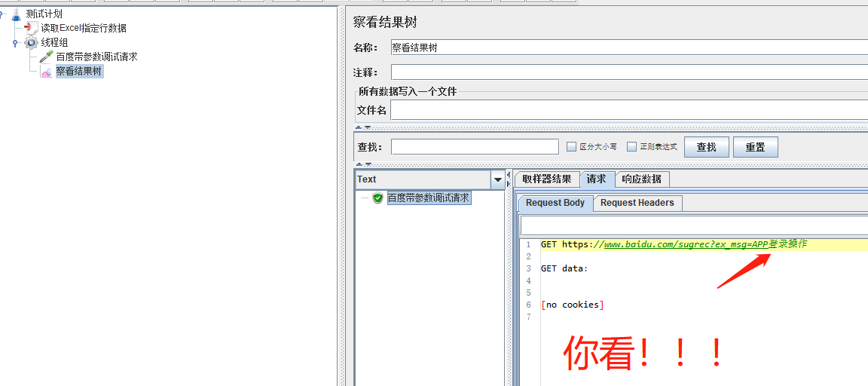The image size is (868, 386).
Task: Click the flask icon of 测试计划
Action: pyautogui.click(x=16, y=14)
